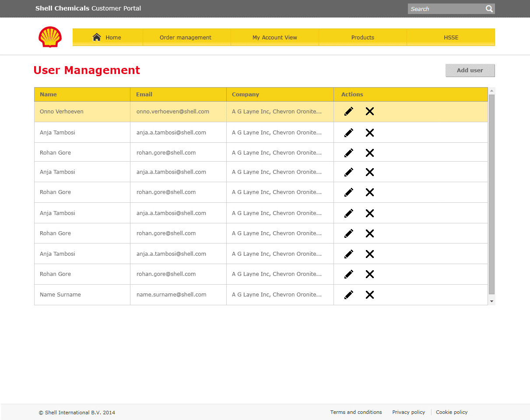Click the Shell Chemicals Customer Portal title
The width and height of the screenshot is (530, 420).
click(88, 8)
